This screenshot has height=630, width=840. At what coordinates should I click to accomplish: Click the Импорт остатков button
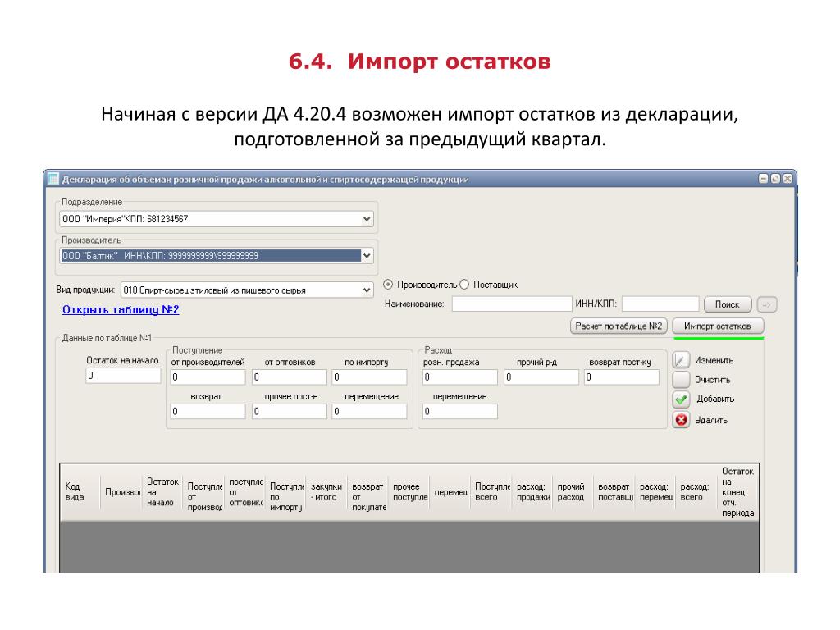click(718, 326)
